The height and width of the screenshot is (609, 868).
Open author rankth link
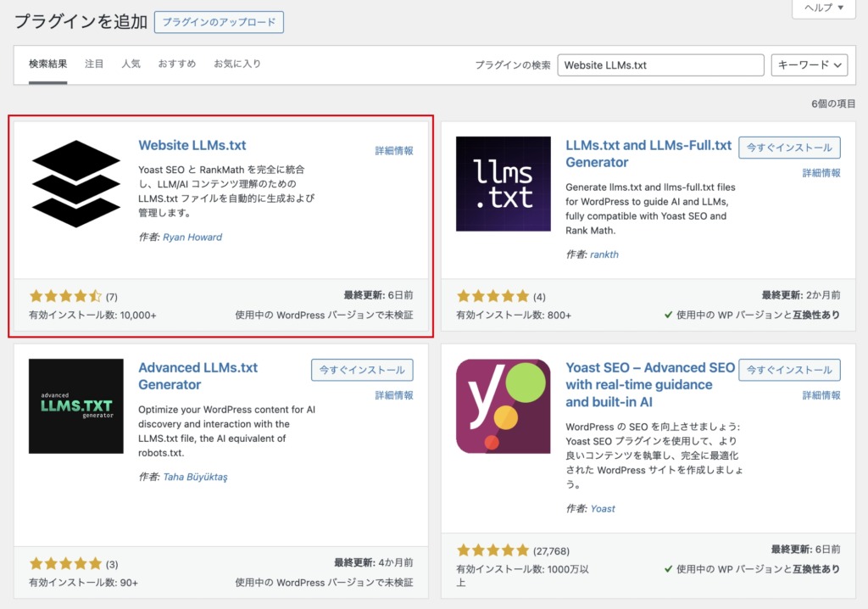604,254
